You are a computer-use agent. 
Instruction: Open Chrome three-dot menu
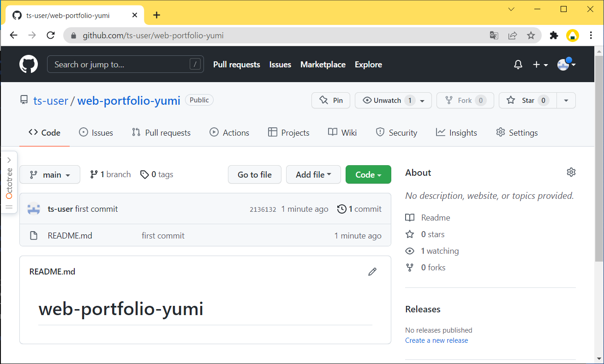pos(591,36)
